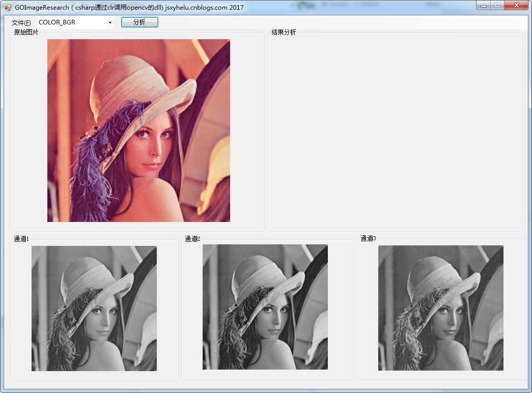
Task: Maximize the GOImageResearch window
Action: point(497,6)
